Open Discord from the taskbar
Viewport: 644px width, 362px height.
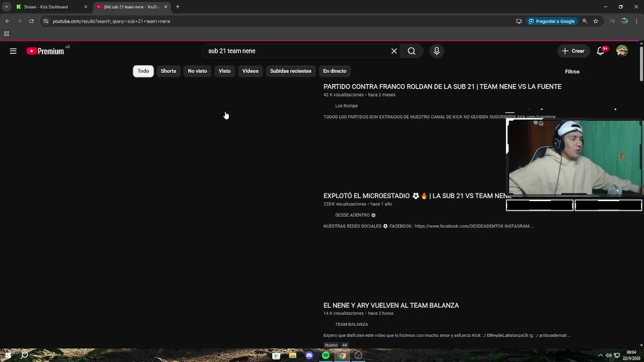coord(309,355)
